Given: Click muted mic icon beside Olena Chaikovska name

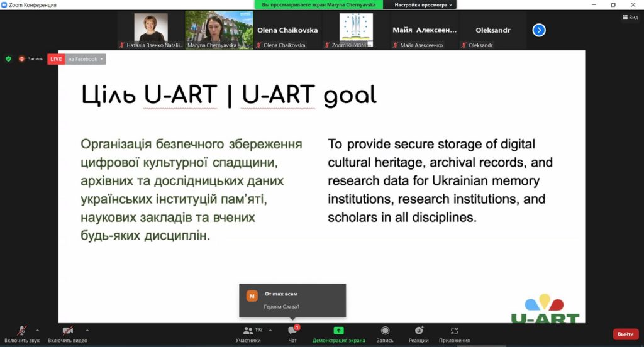Looking at the screenshot, I should 258,45.
